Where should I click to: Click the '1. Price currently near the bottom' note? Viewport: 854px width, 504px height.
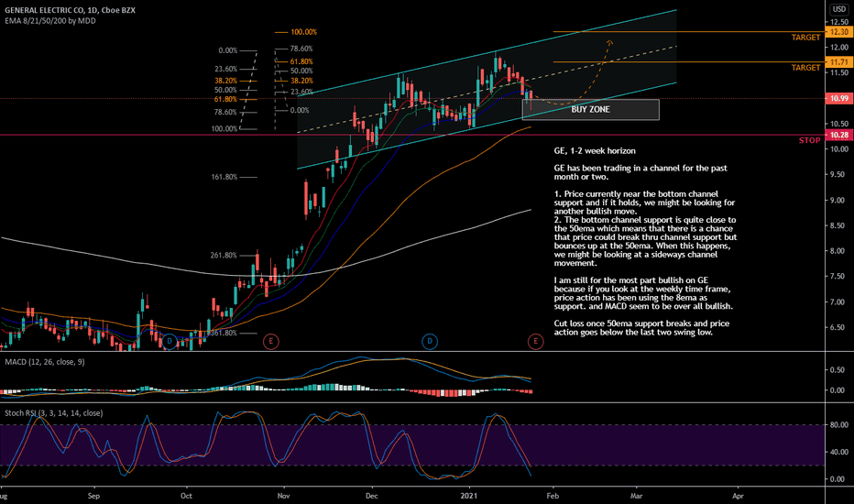pos(644,203)
